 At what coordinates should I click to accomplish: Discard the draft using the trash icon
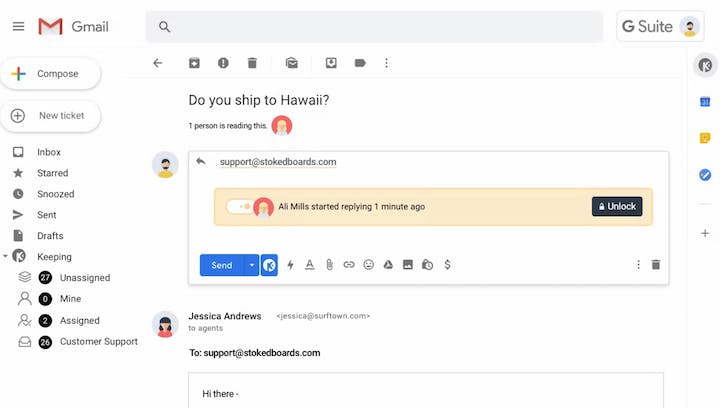[x=656, y=264]
